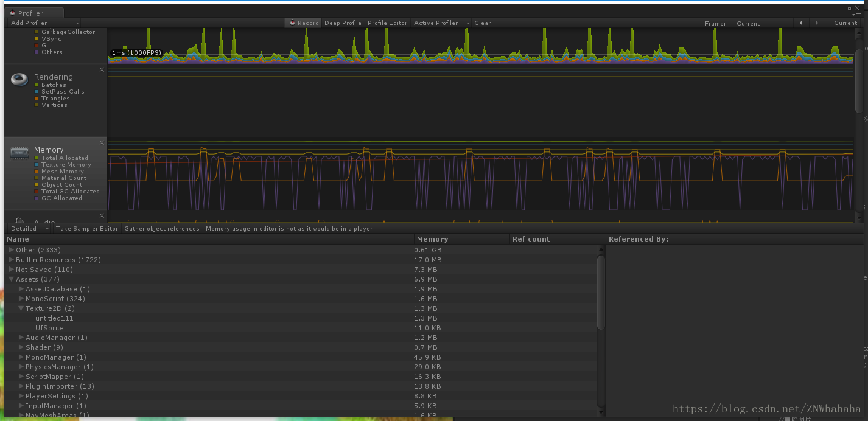The height and width of the screenshot is (421, 868).
Task: Toggle Others series in CPU chart
Action: click(x=37, y=52)
